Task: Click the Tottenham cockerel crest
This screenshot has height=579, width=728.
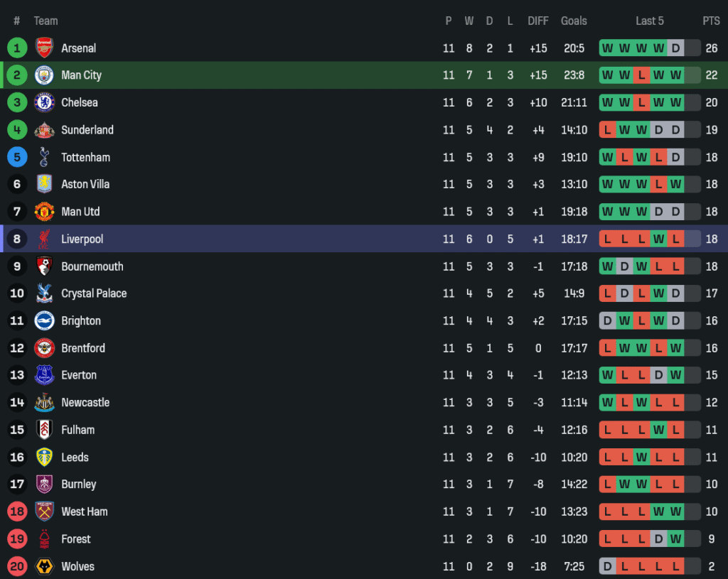Action: point(44,157)
